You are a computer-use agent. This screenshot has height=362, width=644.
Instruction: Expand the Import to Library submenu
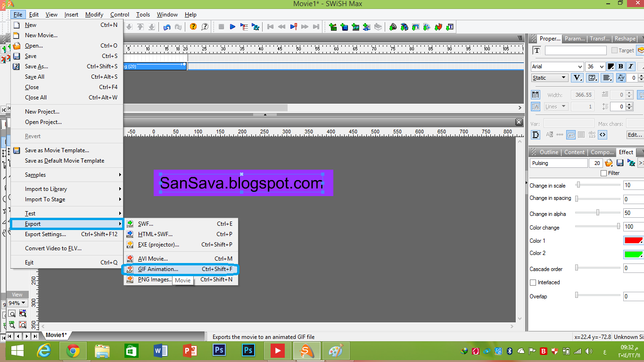[67, 189]
